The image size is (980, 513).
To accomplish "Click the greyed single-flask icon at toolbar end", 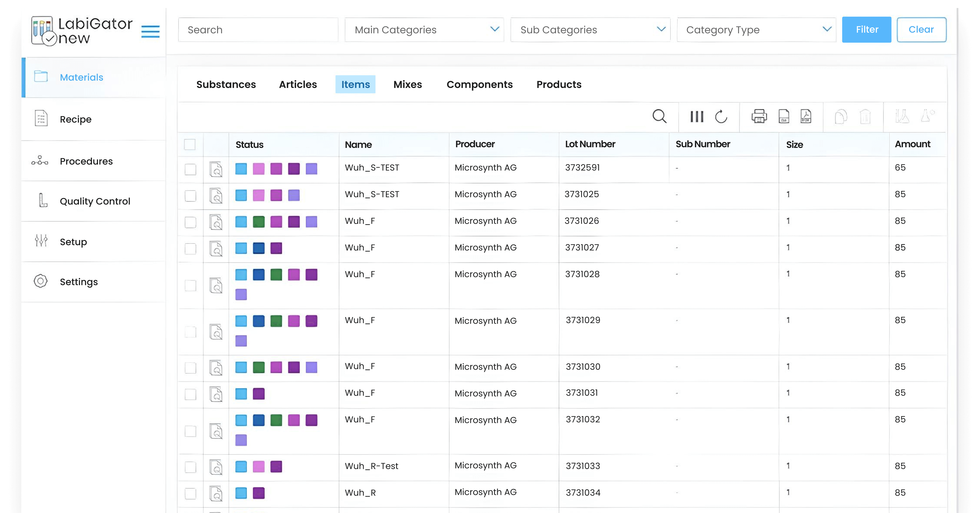I will tap(928, 116).
